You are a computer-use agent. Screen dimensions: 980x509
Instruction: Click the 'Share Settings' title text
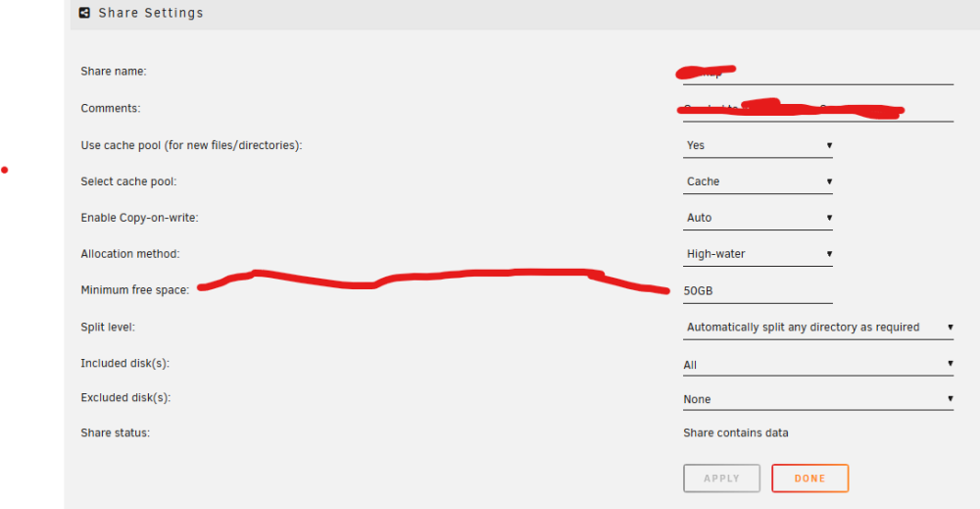tap(151, 13)
